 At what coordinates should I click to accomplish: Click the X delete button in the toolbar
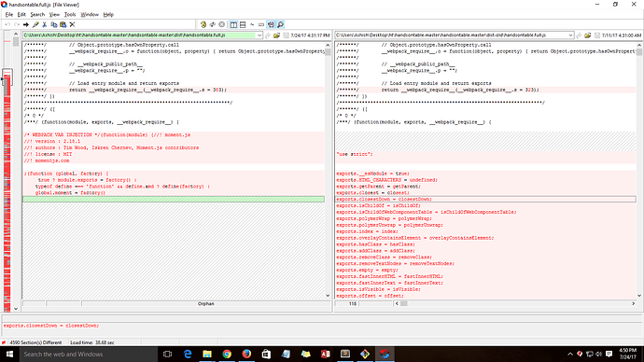[72, 24]
